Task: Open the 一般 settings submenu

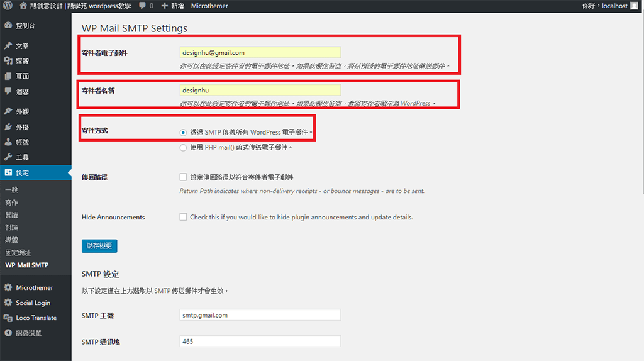Action: [11, 190]
